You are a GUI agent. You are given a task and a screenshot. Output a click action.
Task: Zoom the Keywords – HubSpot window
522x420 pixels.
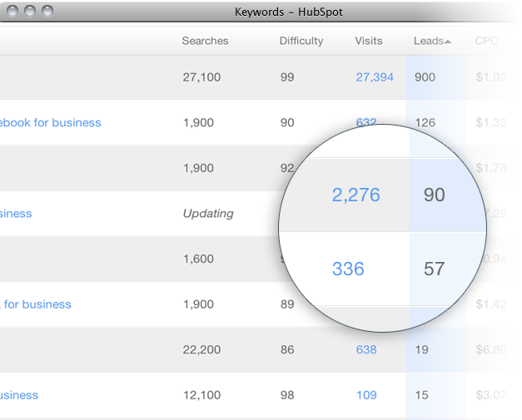[x=47, y=11]
